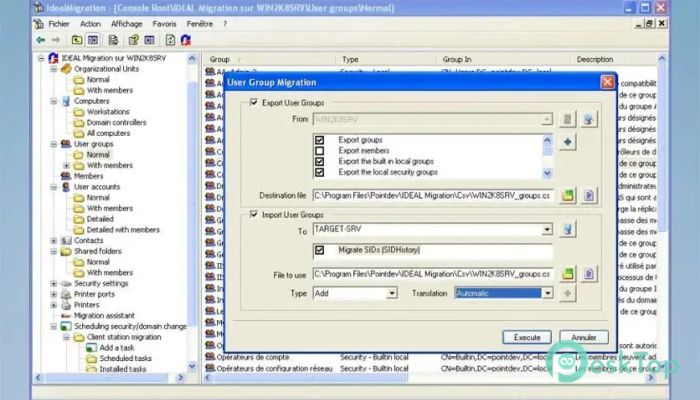Image resolution: width=700 pixels, height=400 pixels.
Task: Toggle Export the built in local groups
Action: coord(320,162)
